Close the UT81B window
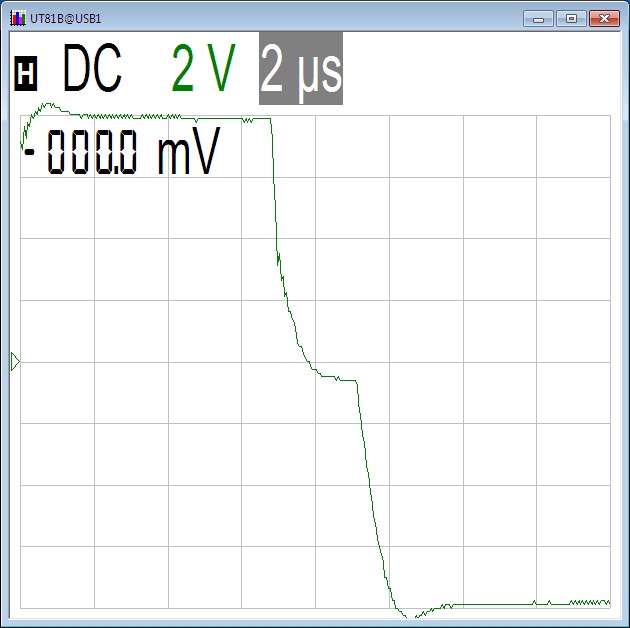 pos(603,18)
